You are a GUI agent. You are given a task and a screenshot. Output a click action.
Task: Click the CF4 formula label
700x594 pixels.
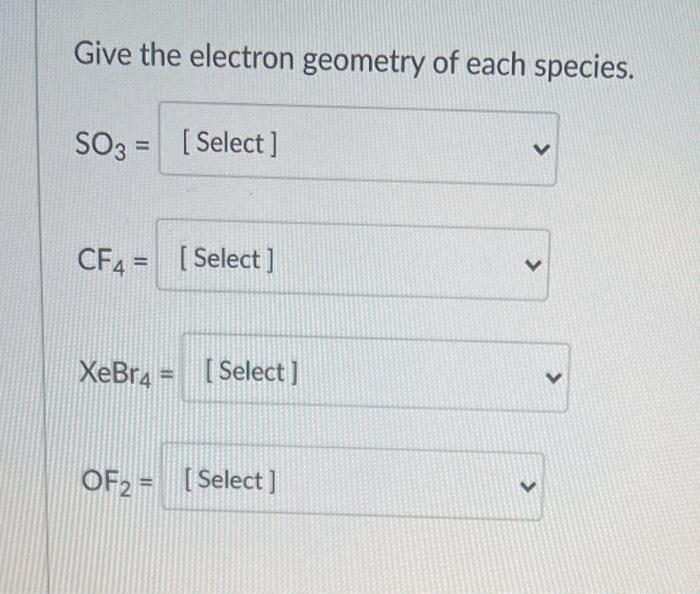(x=101, y=262)
